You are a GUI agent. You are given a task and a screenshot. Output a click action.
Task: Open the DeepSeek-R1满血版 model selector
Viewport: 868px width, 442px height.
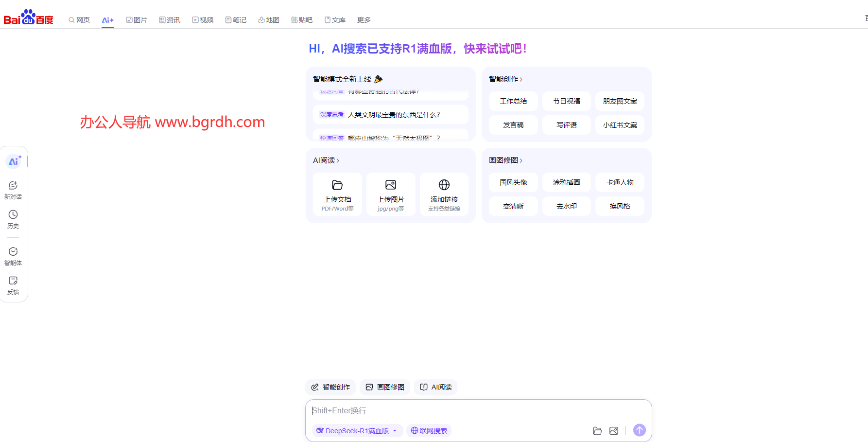[357, 430]
